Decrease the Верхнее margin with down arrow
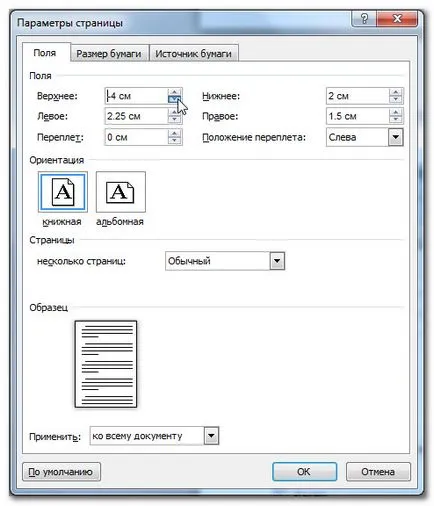 [174, 99]
